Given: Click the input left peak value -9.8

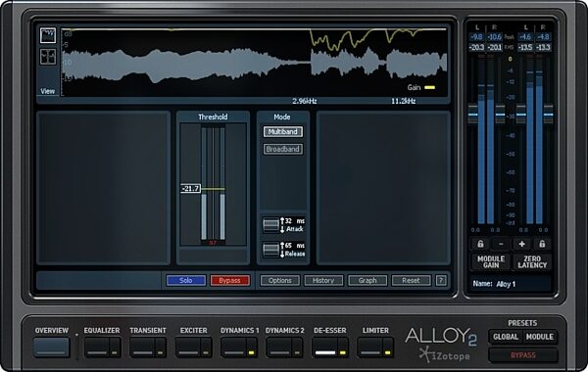Looking at the screenshot, I should (x=476, y=37).
